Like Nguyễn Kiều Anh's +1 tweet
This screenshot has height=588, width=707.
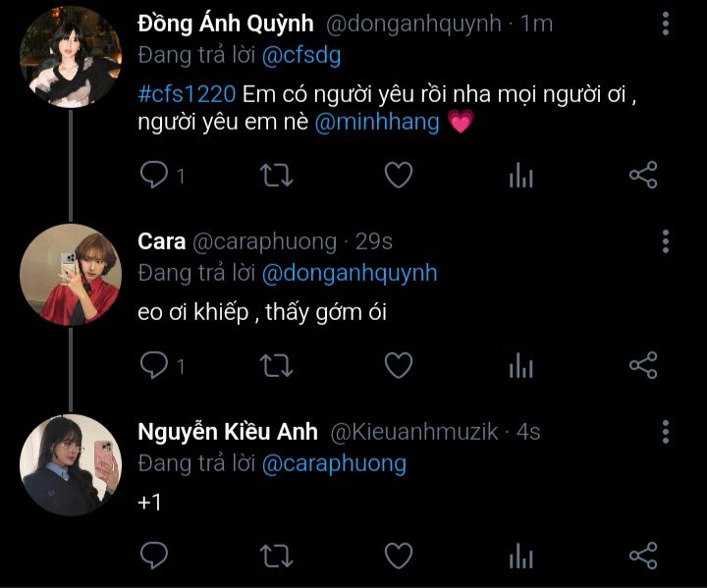pos(398,556)
